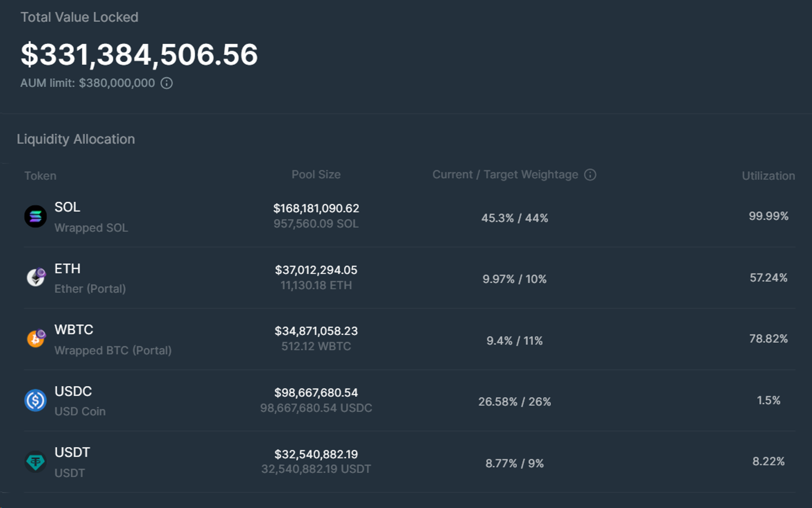Click USDC utilization value 1.5%

(x=768, y=400)
